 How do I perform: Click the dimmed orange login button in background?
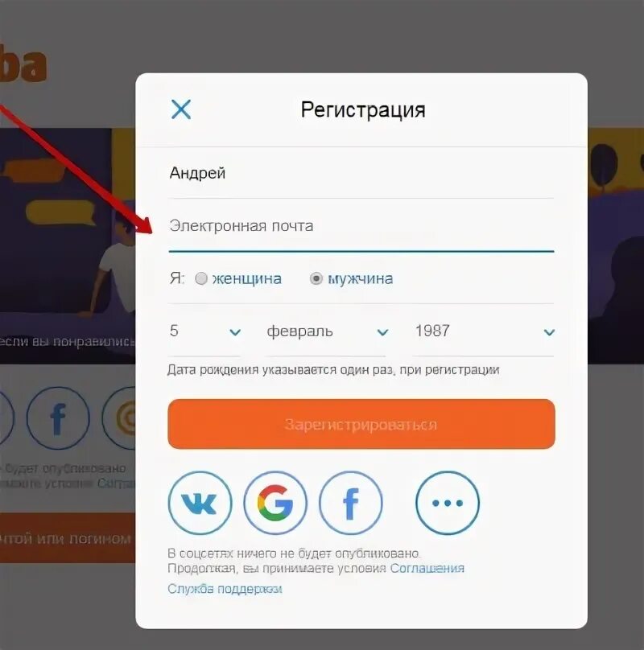click(68, 538)
